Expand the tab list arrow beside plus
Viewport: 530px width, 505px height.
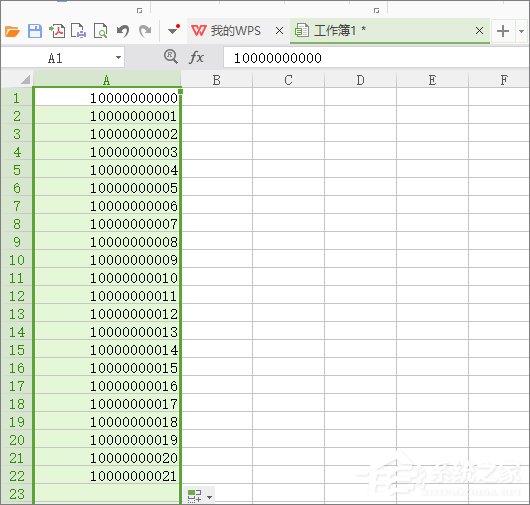tap(522, 31)
